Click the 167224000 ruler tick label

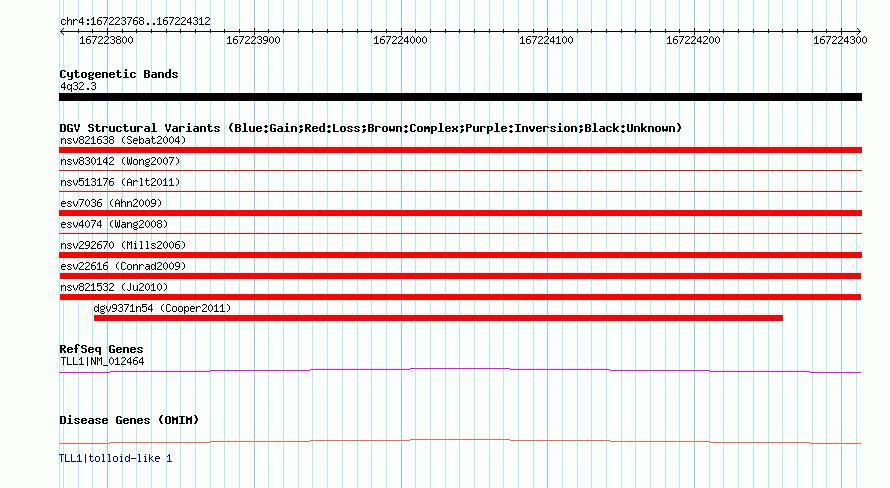click(x=400, y=40)
